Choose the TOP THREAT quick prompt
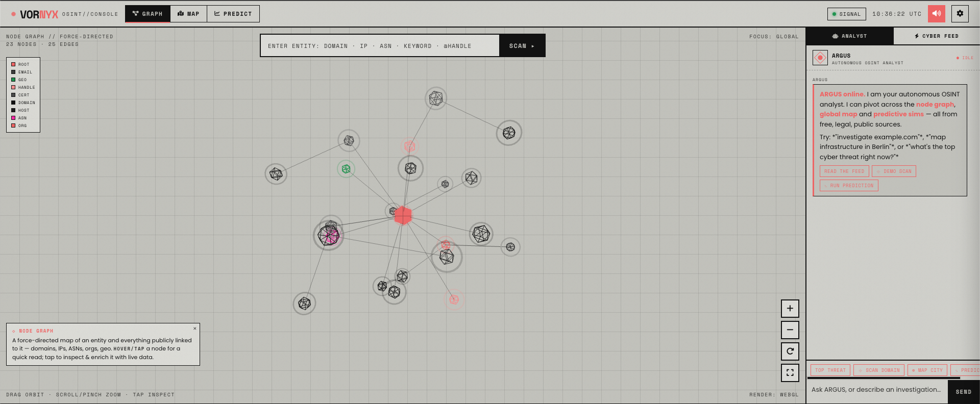The height and width of the screenshot is (404, 980). point(830,370)
